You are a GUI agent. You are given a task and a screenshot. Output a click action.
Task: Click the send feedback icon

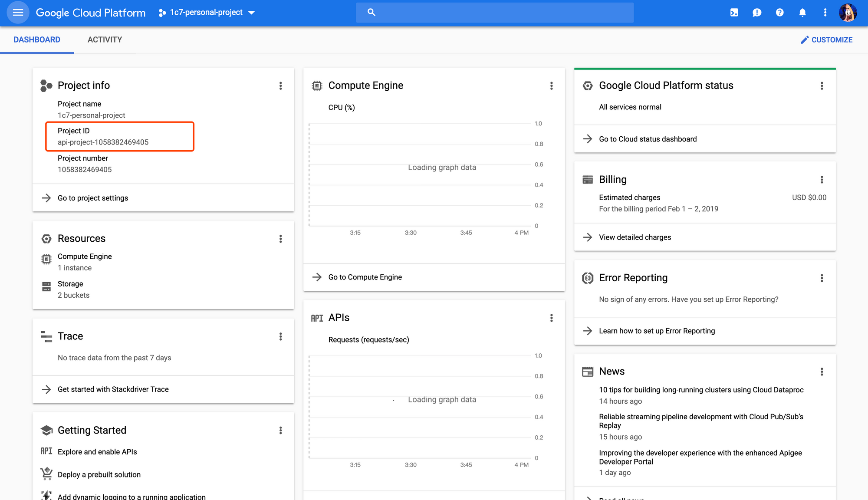coord(757,13)
